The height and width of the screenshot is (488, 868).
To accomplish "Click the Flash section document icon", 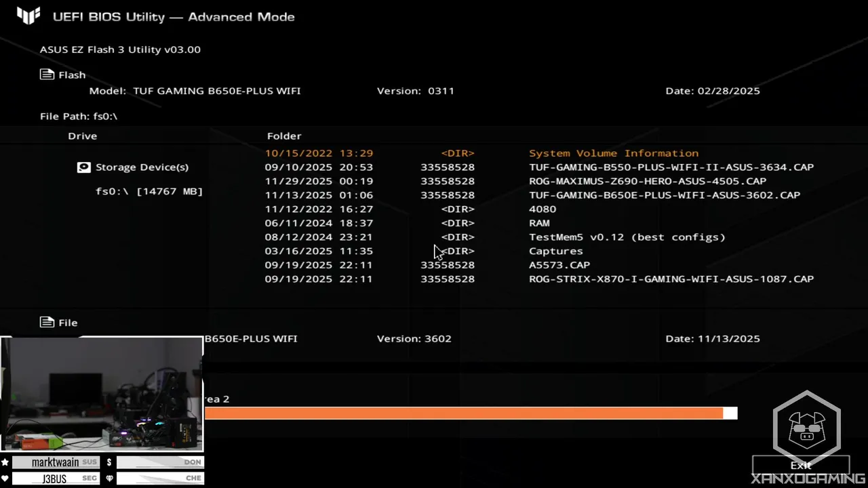I will pyautogui.click(x=47, y=75).
